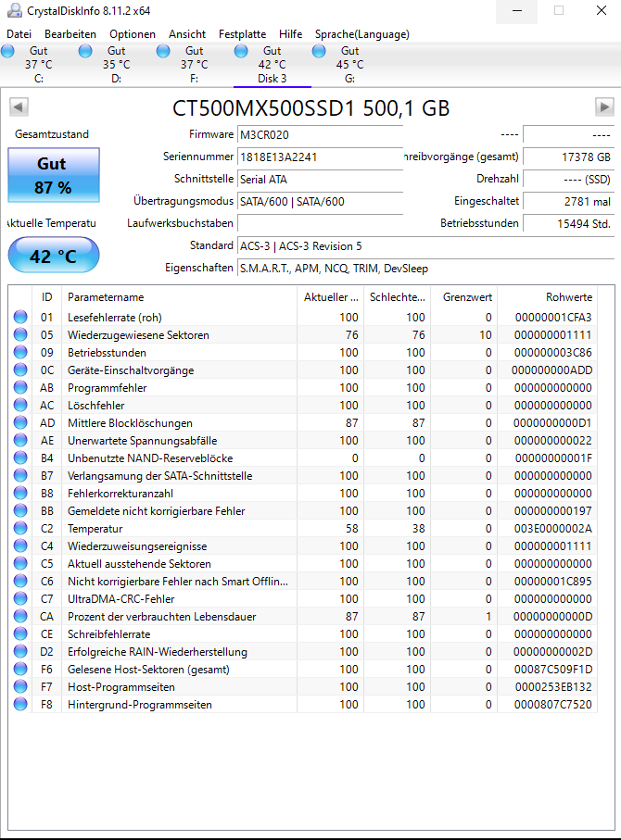Open the Festplatte menu
Image resolution: width=621 pixels, height=840 pixels.
(x=242, y=34)
